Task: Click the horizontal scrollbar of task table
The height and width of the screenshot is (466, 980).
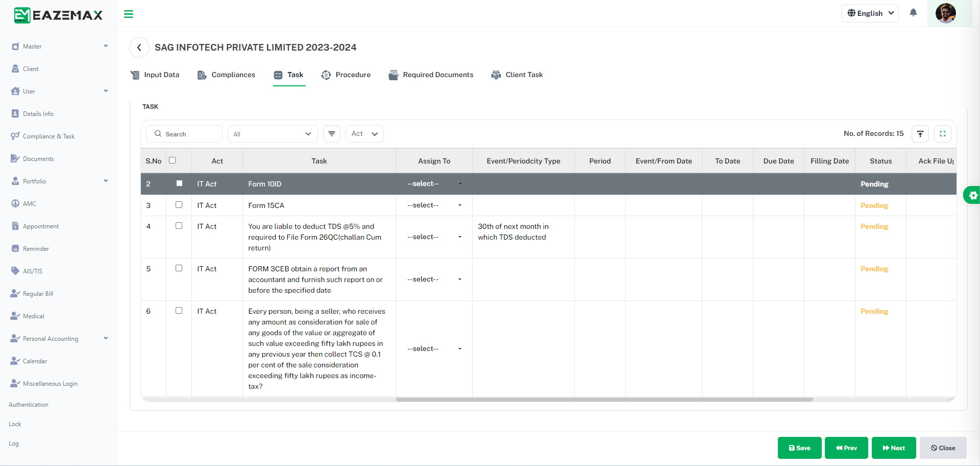Action: [x=604, y=400]
